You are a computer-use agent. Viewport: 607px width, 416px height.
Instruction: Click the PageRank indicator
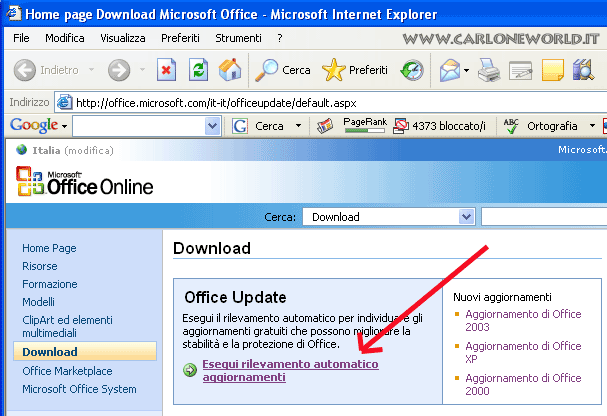point(365,125)
